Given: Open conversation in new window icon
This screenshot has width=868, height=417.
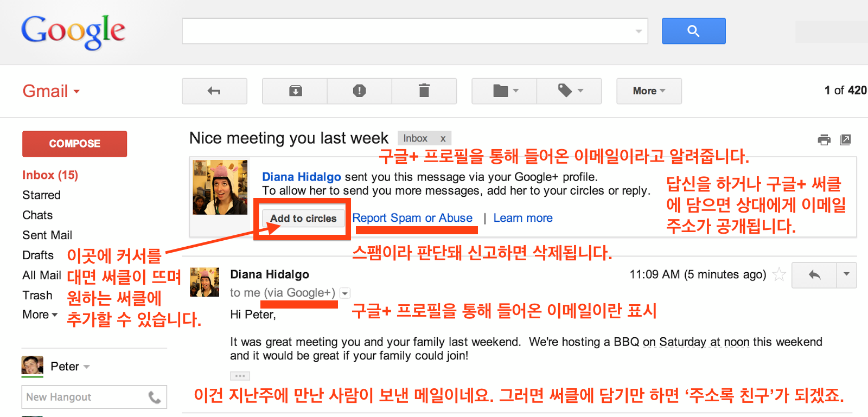Looking at the screenshot, I should tap(845, 140).
